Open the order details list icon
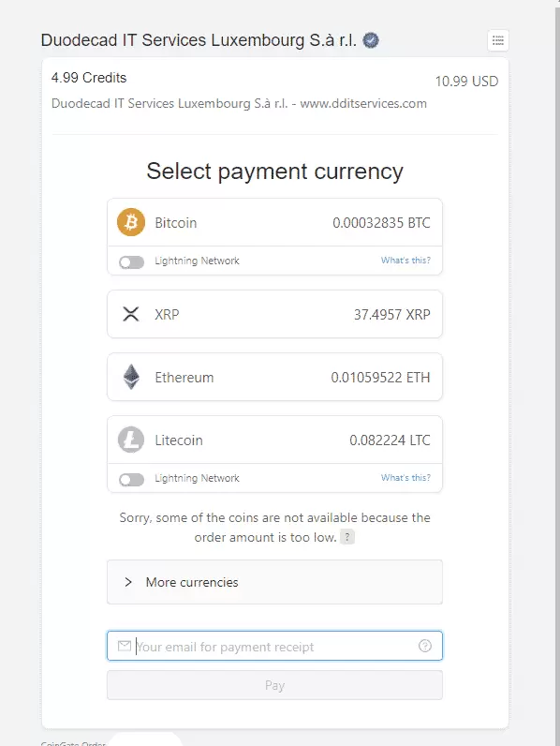Image resolution: width=560 pixels, height=746 pixels. [498, 40]
